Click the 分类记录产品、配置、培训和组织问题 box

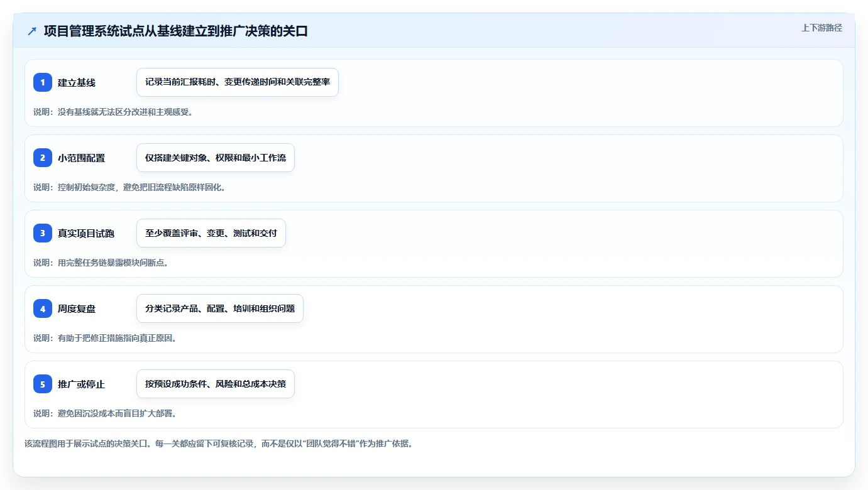(220, 308)
